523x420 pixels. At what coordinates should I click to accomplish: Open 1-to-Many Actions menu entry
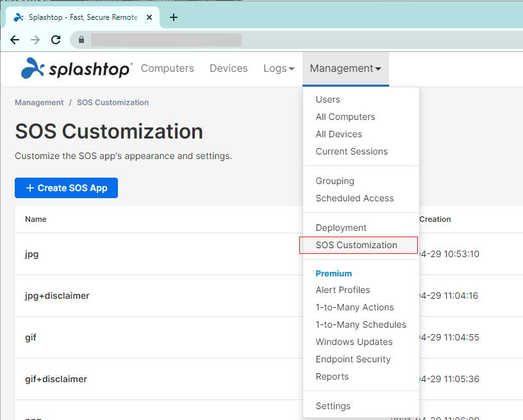354,307
